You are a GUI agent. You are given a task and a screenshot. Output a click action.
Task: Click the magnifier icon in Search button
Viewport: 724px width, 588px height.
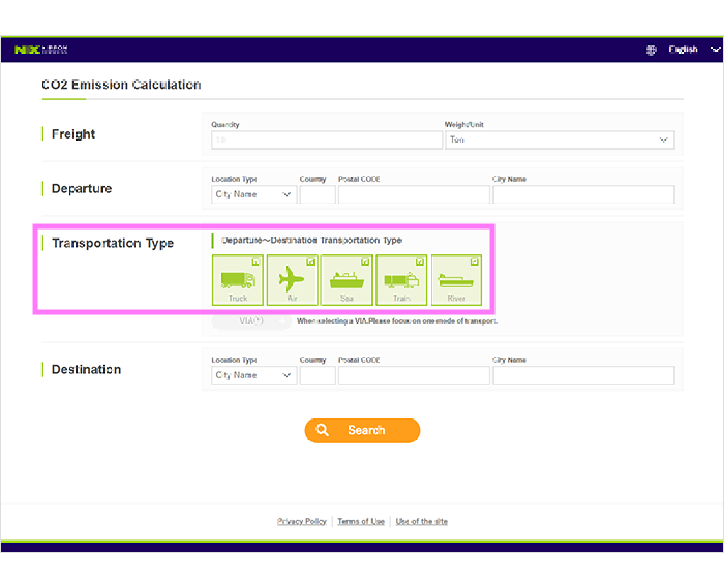click(322, 430)
